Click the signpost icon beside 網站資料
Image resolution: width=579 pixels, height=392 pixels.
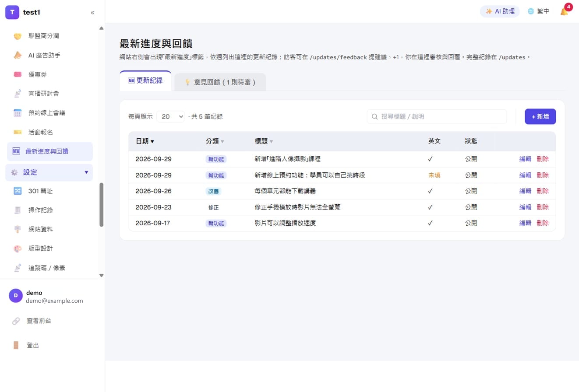(x=18, y=229)
